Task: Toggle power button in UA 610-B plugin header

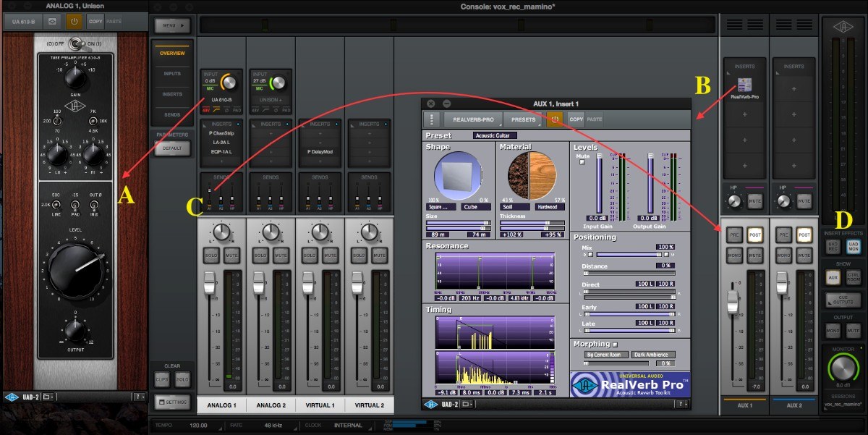Action: (x=75, y=22)
